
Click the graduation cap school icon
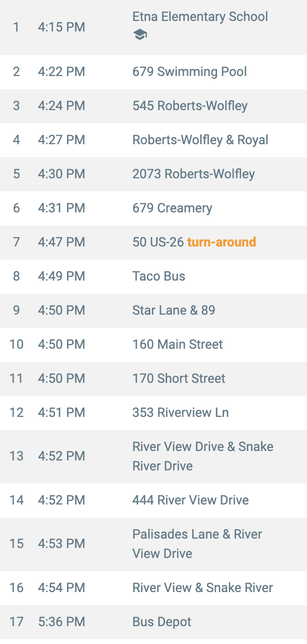tap(140, 35)
